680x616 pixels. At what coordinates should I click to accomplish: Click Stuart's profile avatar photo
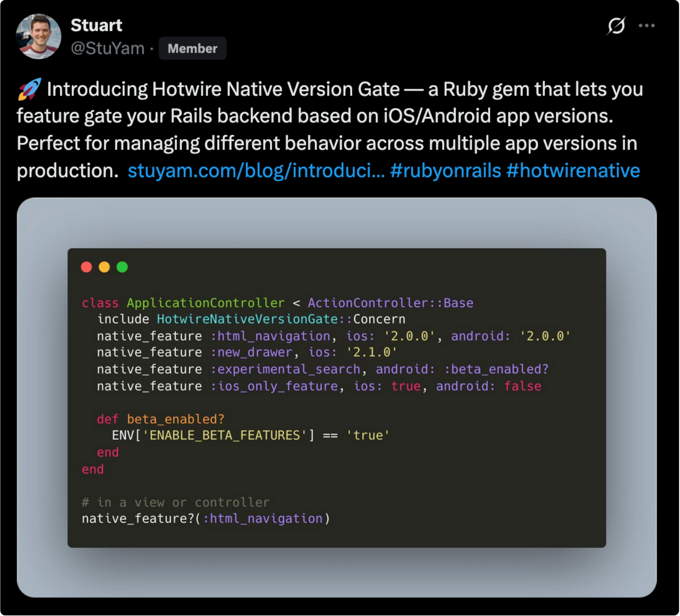pyautogui.click(x=39, y=36)
